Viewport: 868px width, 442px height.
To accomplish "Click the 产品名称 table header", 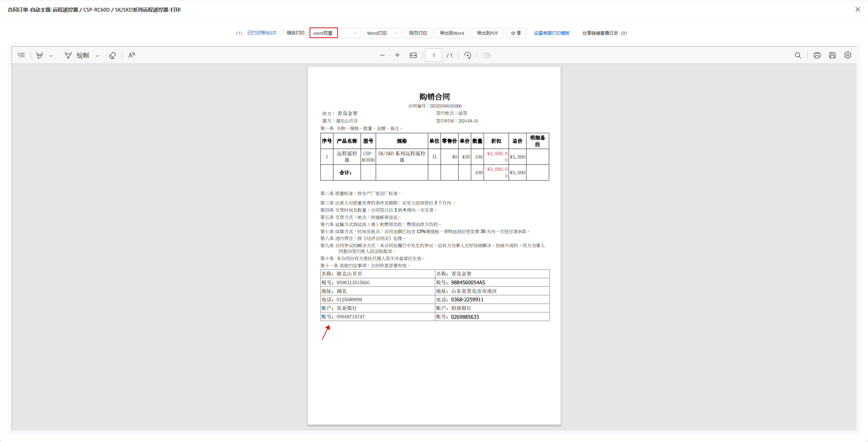I will [x=347, y=141].
